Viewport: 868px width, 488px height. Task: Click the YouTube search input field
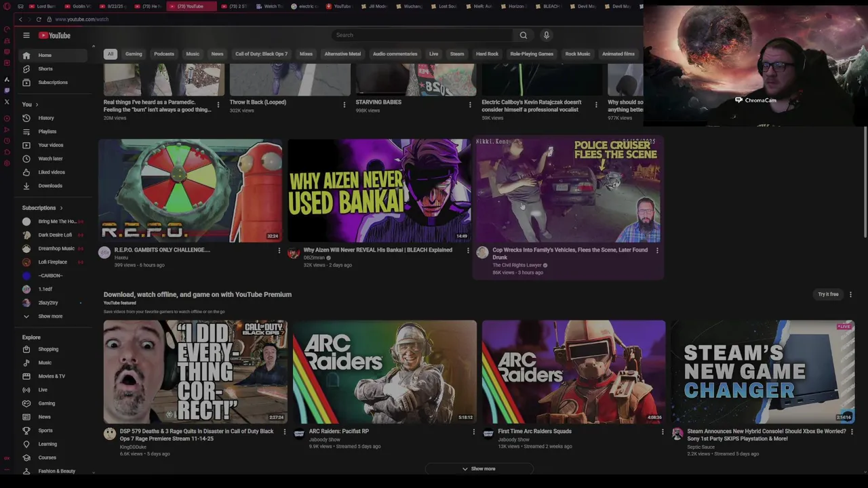click(x=421, y=35)
